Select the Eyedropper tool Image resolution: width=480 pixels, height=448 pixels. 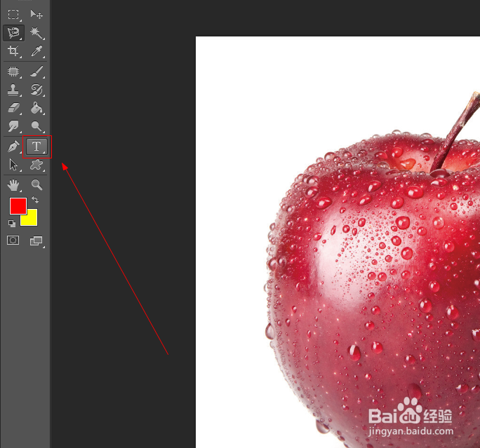(x=36, y=50)
